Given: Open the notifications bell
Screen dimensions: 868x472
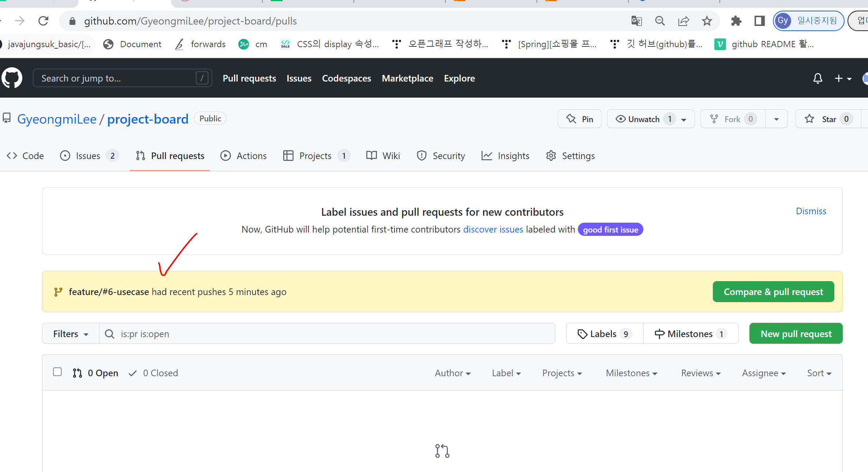Looking at the screenshot, I should pos(818,78).
